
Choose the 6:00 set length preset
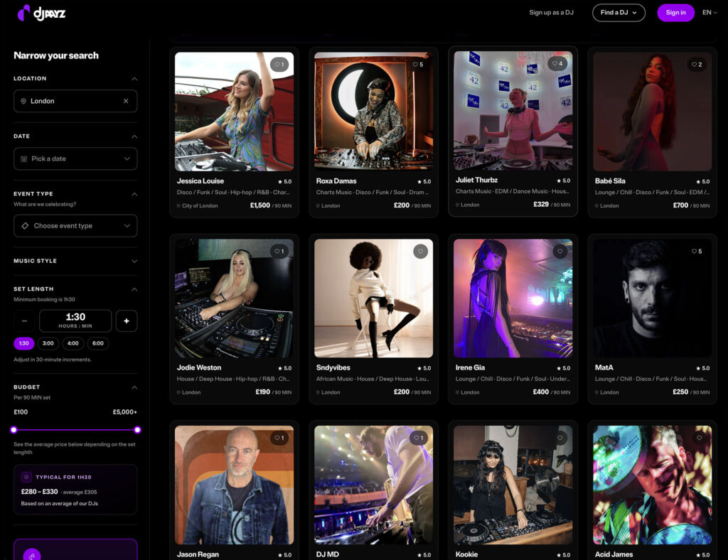click(x=98, y=343)
